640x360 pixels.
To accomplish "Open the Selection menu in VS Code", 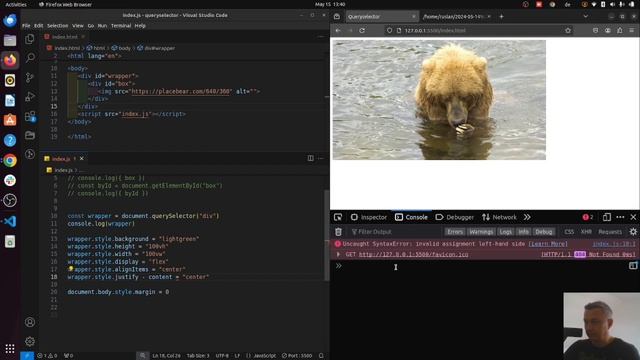I will click(58, 25).
